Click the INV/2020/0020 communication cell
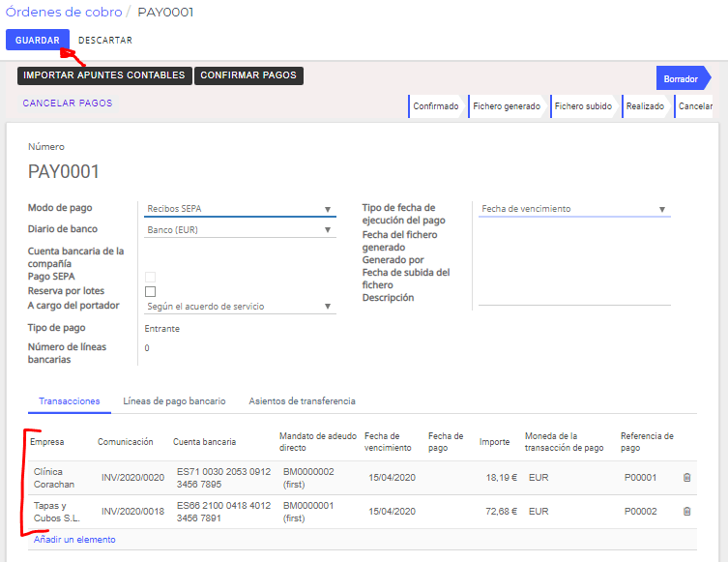The height and width of the screenshot is (562, 728). tap(132, 478)
